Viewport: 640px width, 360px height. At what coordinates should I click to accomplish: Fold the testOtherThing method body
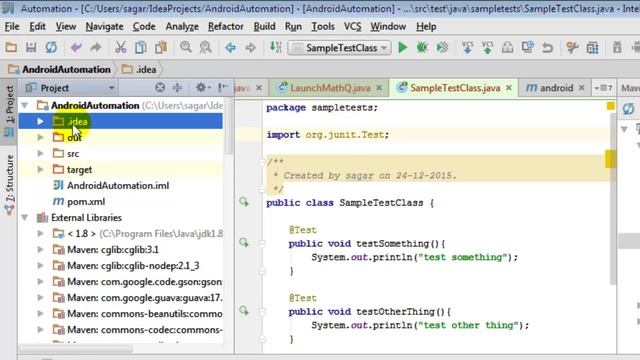(262, 312)
